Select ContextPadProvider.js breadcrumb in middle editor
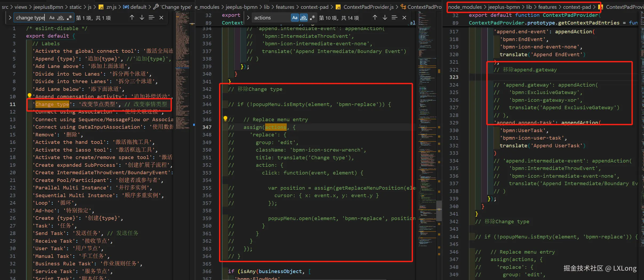Viewport: 644px width, 280px height. [368, 7]
